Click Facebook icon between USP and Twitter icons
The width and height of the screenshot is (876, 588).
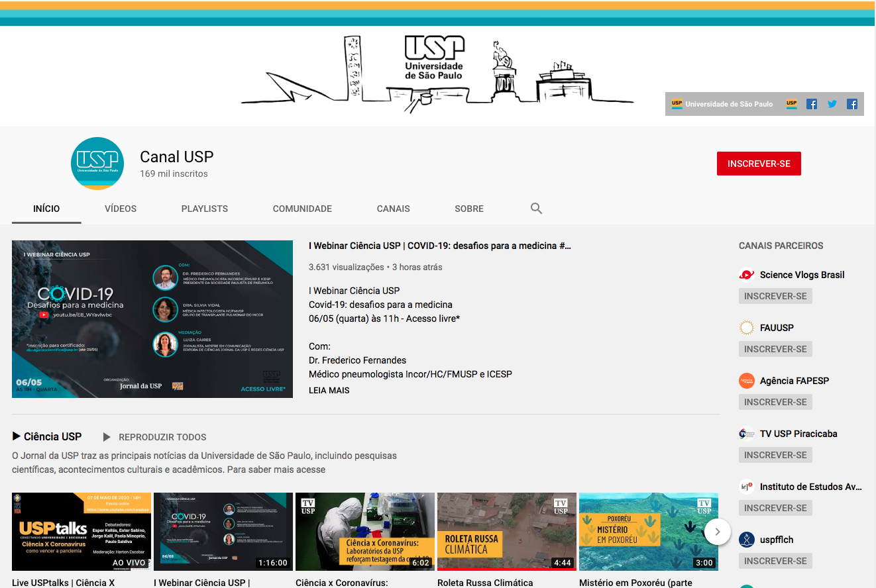(812, 104)
